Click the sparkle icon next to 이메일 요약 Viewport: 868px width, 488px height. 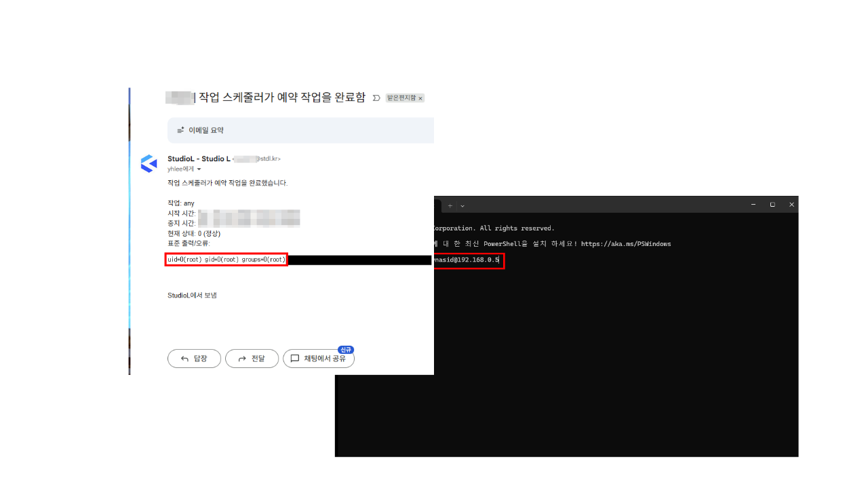pyautogui.click(x=180, y=130)
